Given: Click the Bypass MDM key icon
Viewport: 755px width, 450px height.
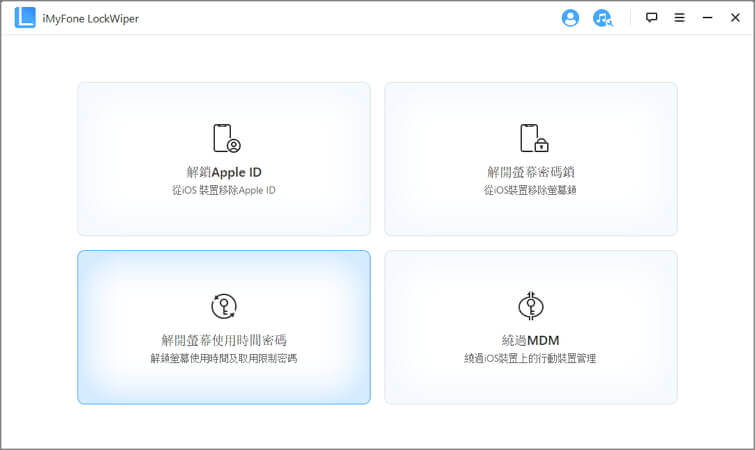Looking at the screenshot, I should pyautogui.click(x=531, y=306).
